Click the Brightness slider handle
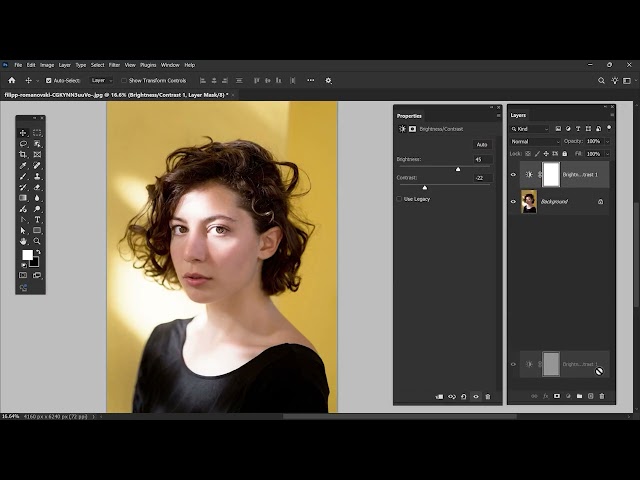The height and width of the screenshot is (480, 640). tap(458, 169)
